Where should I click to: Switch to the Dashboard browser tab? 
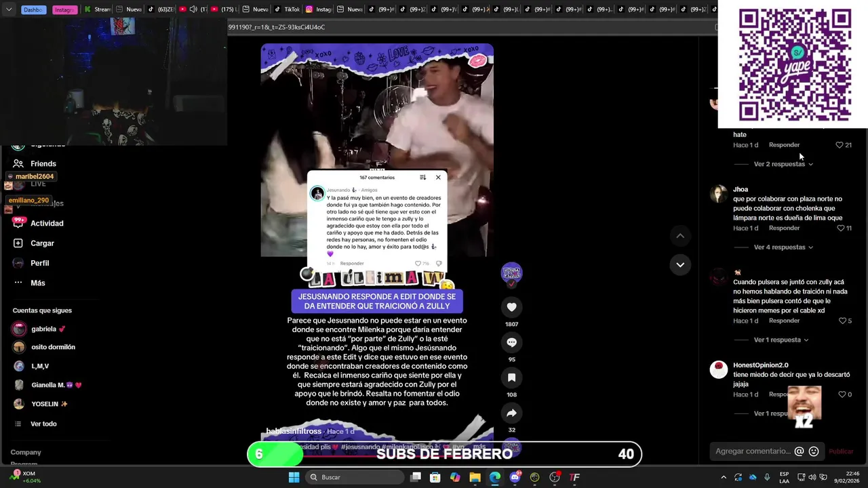pos(33,9)
